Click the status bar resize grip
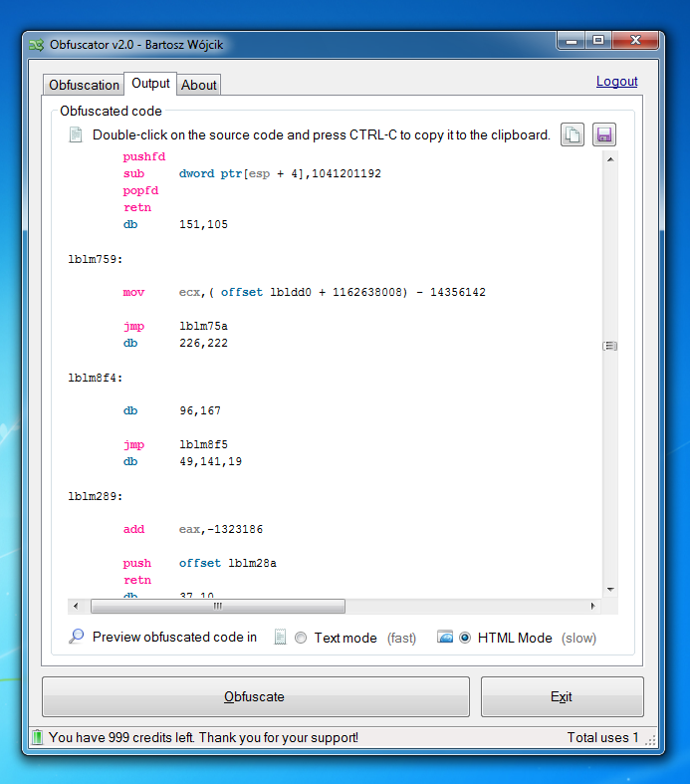690x784 pixels. tap(650, 740)
